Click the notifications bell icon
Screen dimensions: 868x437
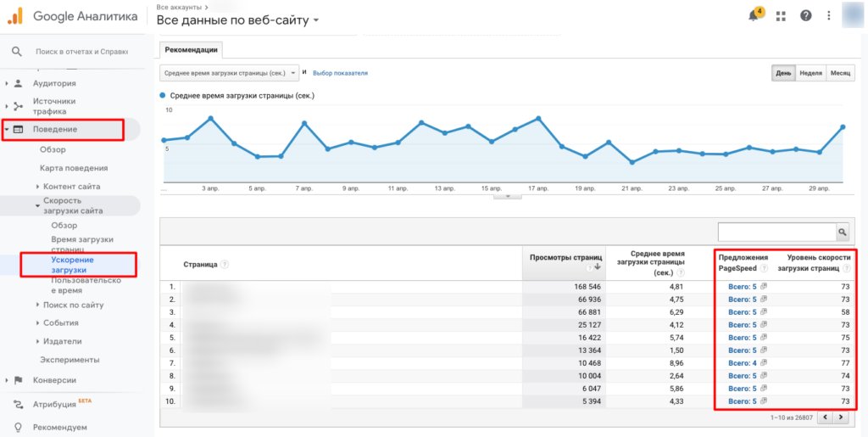[754, 15]
